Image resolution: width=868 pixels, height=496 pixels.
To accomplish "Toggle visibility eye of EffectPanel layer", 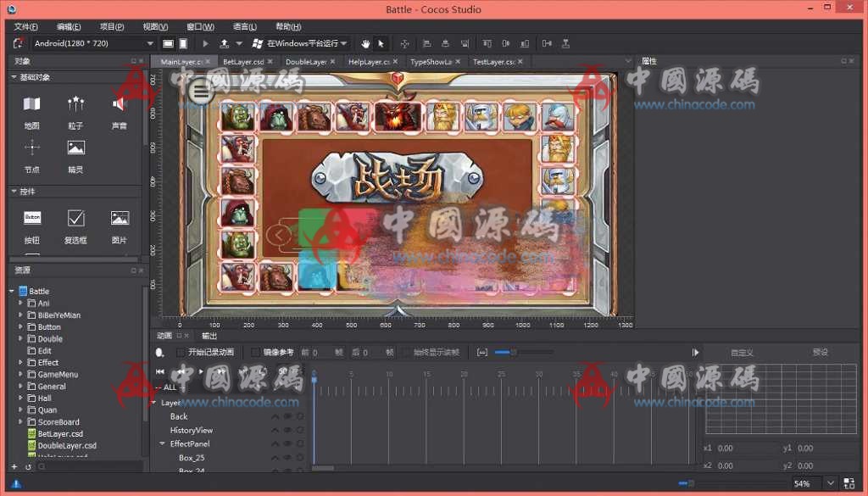I will (288, 444).
